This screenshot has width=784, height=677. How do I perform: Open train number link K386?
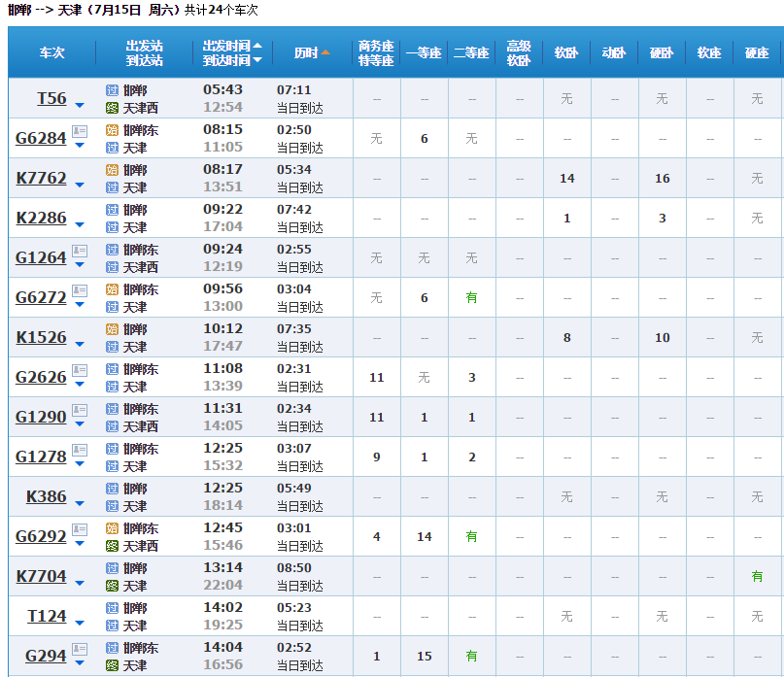(47, 496)
